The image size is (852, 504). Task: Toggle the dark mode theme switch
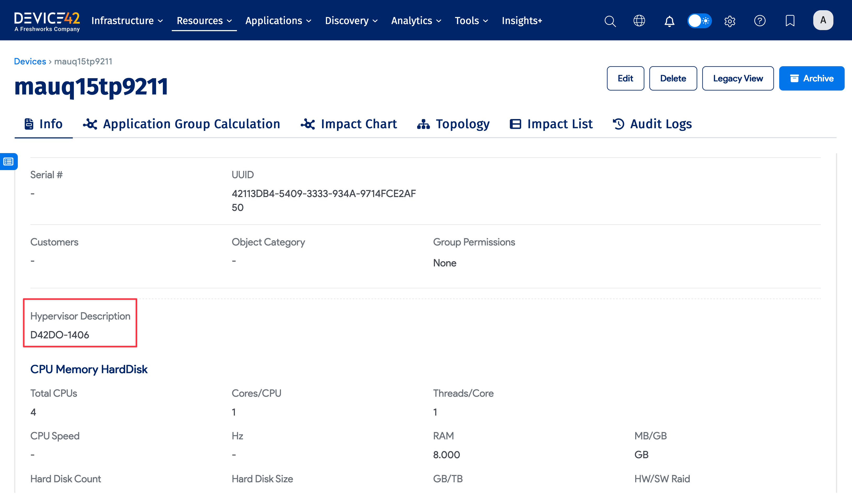[x=699, y=21]
